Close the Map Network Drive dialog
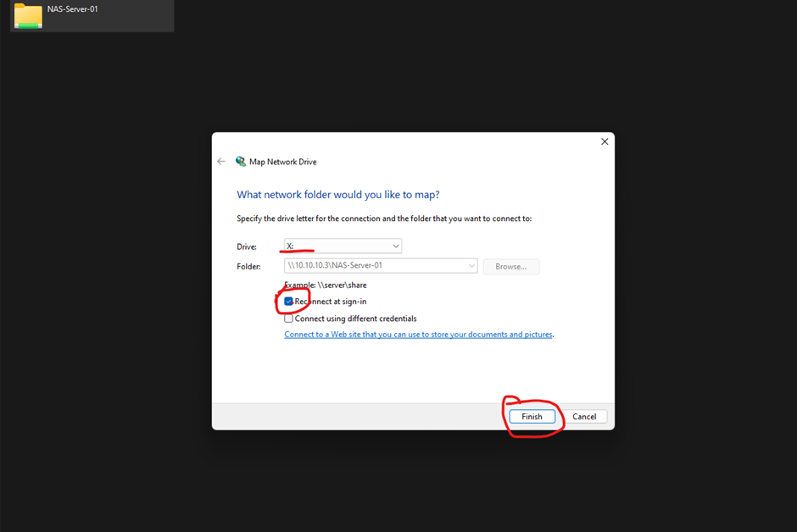 point(605,141)
